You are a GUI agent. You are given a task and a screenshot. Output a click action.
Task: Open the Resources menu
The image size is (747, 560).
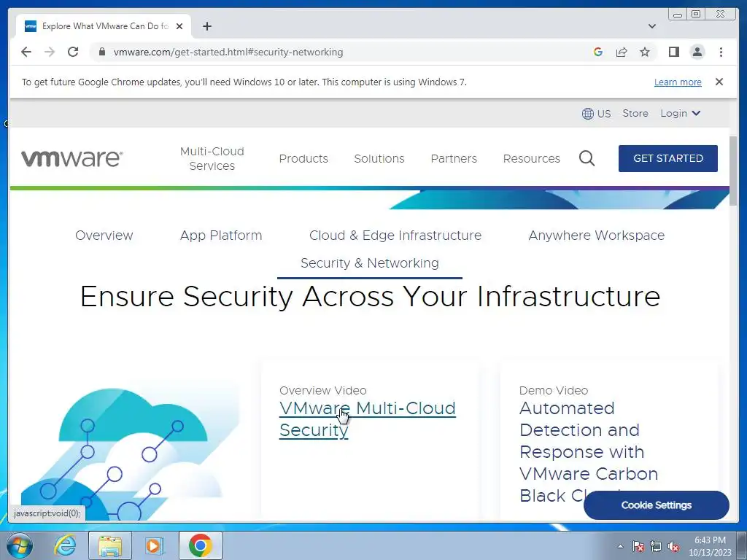[532, 158]
